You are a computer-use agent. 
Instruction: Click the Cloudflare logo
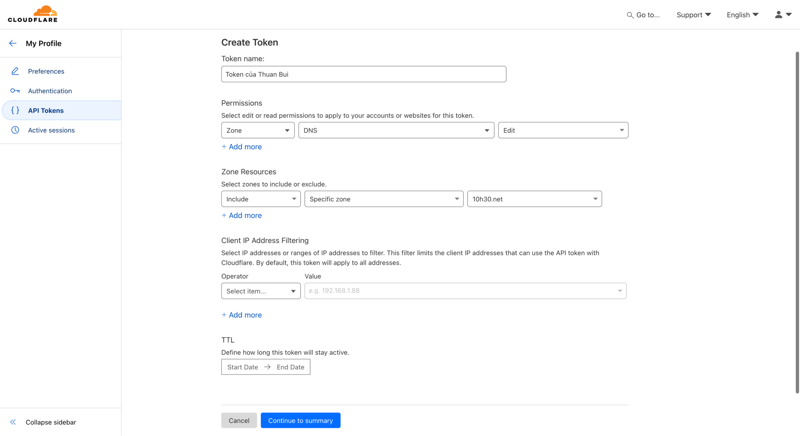pyautogui.click(x=33, y=14)
